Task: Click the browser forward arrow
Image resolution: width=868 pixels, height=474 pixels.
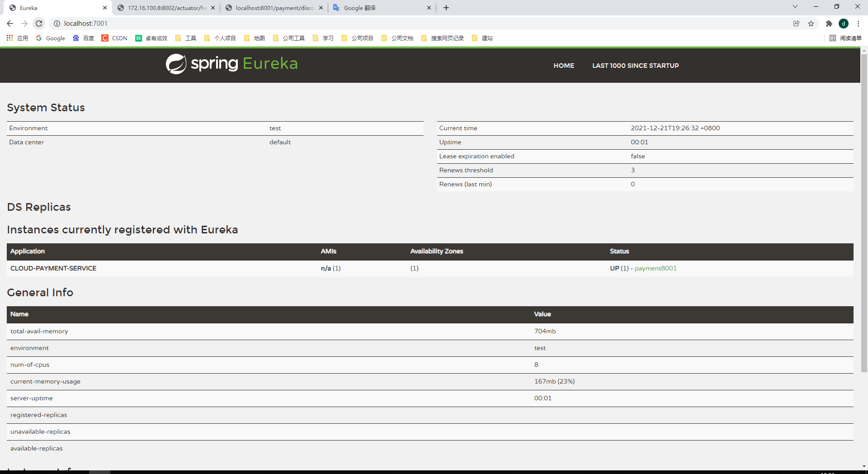Action: (x=24, y=24)
